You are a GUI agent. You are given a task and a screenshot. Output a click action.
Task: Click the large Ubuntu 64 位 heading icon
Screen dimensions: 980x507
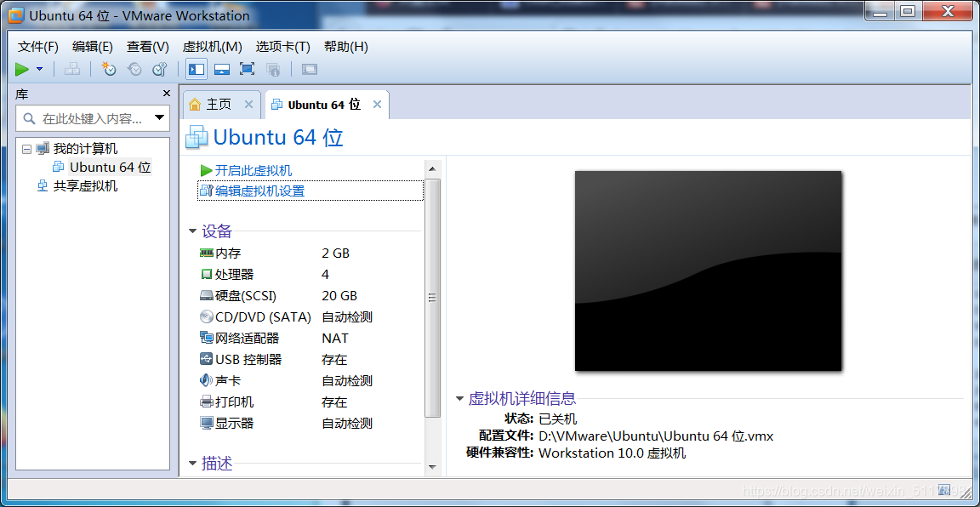coord(197,138)
